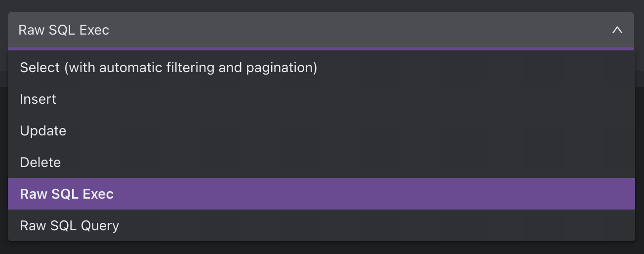Switch operation type to Insert
Screen dimensions: 644x254
click(321, 99)
